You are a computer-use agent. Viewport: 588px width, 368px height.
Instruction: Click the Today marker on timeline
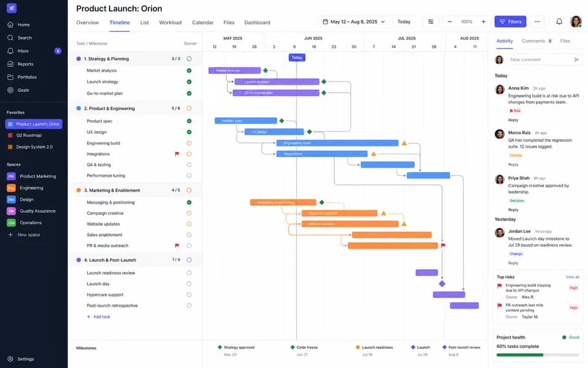tap(296, 58)
